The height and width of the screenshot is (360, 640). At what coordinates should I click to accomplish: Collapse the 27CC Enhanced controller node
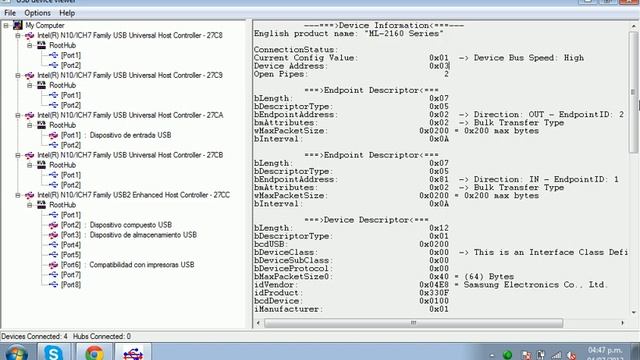pos(18,195)
